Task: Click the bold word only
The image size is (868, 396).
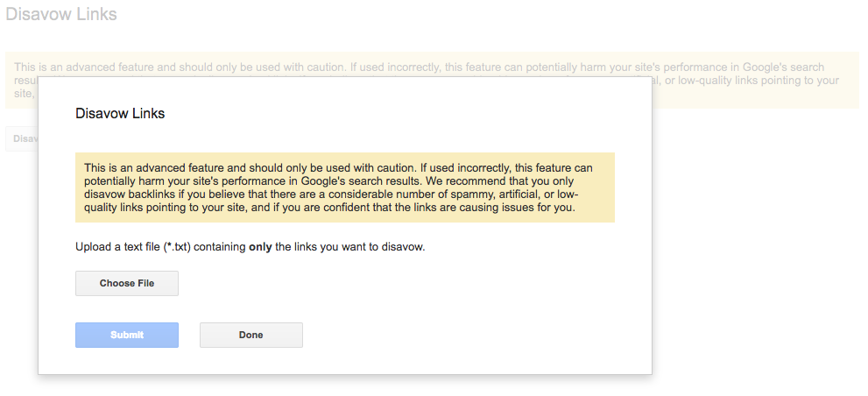Action: click(x=260, y=247)
